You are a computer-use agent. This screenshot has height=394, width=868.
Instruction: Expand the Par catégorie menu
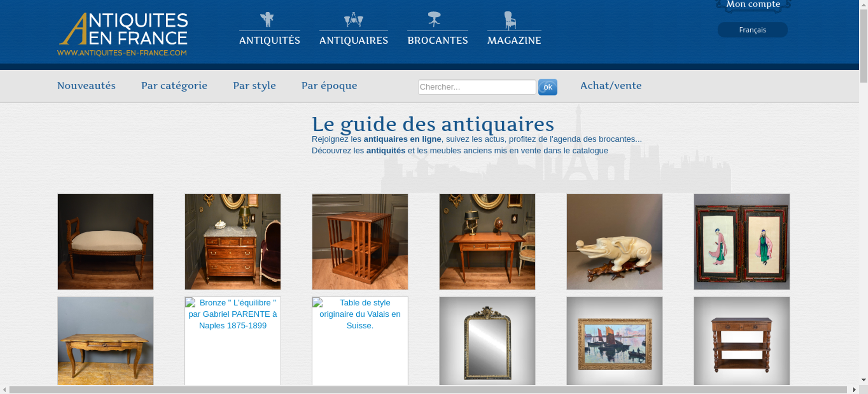tap(174, 85)
